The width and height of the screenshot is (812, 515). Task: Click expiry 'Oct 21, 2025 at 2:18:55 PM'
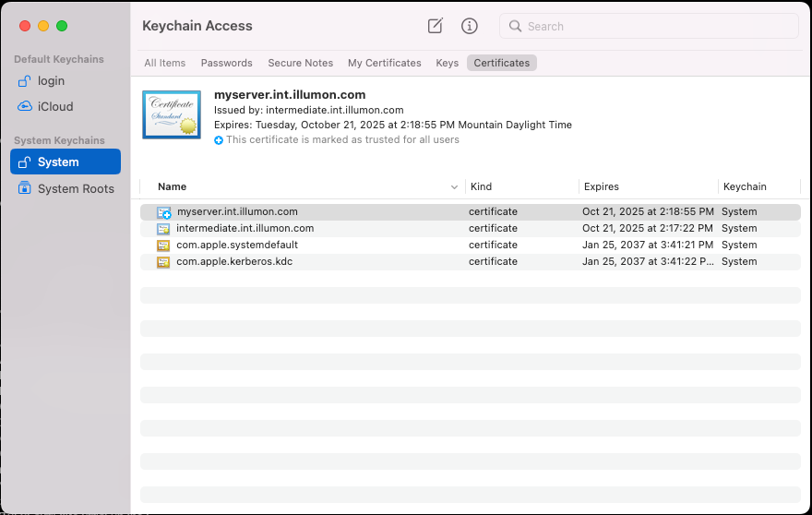click(x=648, y=211)
